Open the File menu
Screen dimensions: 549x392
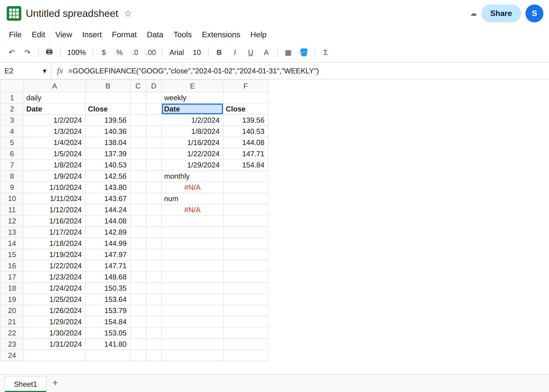point(15,34)
